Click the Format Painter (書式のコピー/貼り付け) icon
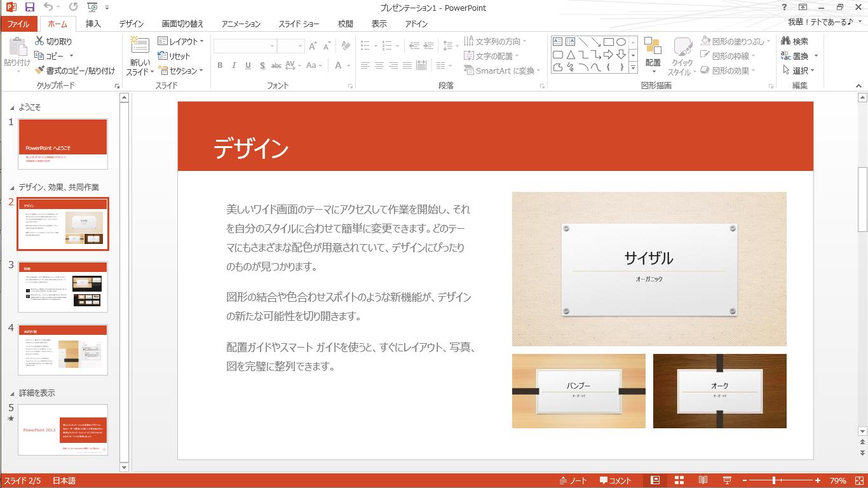The image size is (868, 488). pos(39,71)
